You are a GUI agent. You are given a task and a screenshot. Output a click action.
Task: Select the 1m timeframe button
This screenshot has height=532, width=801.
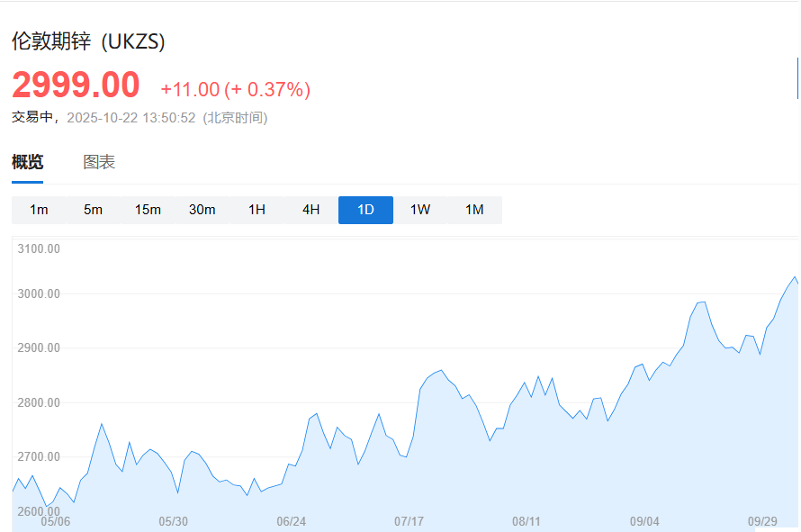[38, 209]
